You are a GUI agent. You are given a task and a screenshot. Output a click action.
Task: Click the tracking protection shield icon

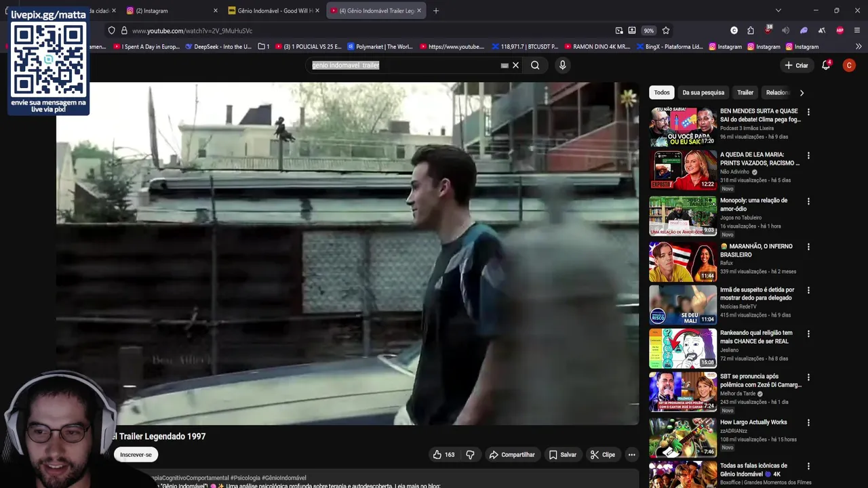click(x=112, y=30)
